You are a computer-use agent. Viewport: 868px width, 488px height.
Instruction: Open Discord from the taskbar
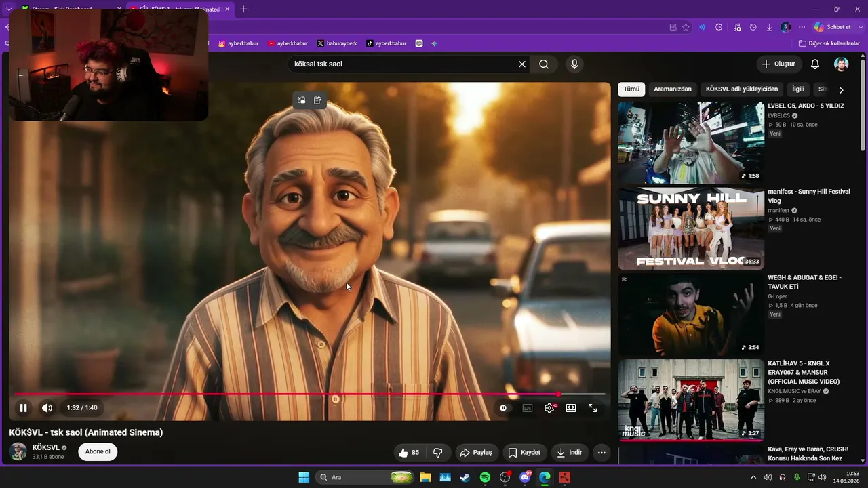click(x=525, y=477)
